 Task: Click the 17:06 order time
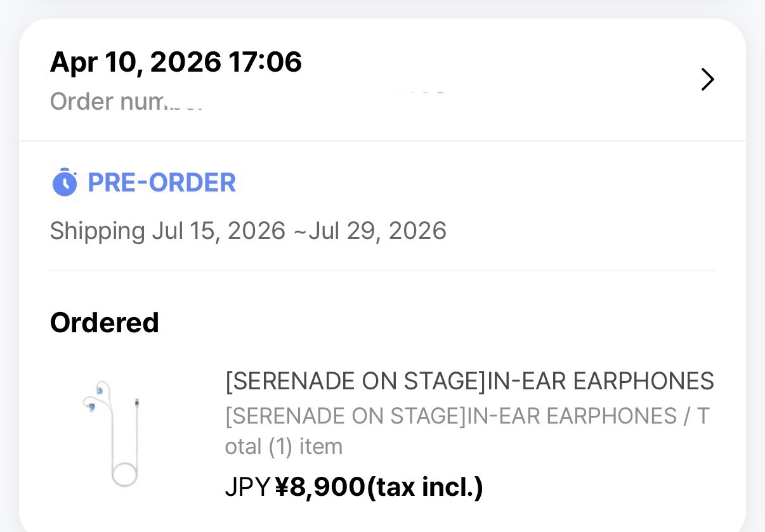265,62
